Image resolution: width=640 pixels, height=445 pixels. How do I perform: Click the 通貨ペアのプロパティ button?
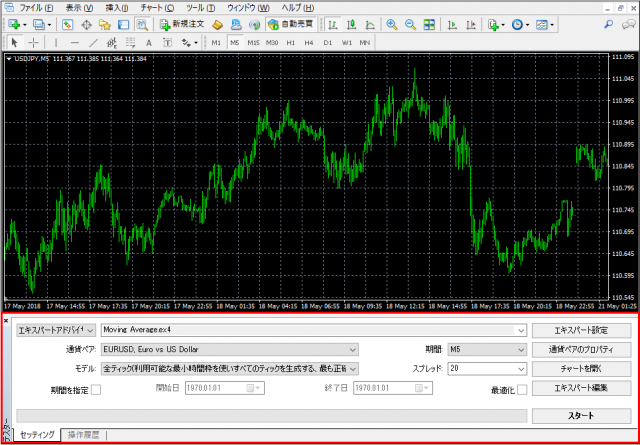tap(582, 349)
